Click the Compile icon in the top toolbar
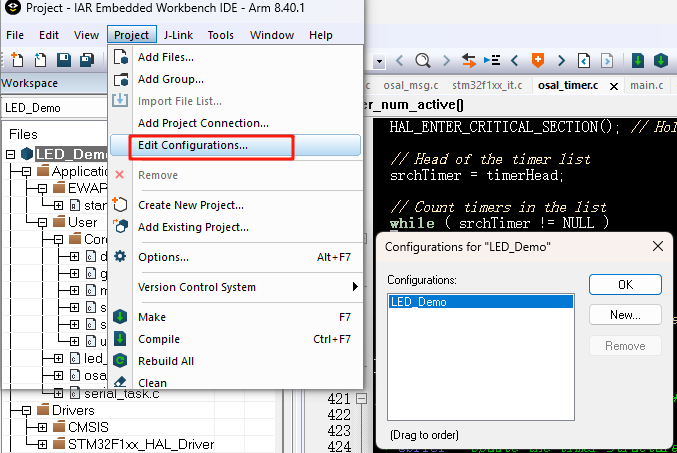The width and height of the screenshot is (677, 453). point(638,60)
